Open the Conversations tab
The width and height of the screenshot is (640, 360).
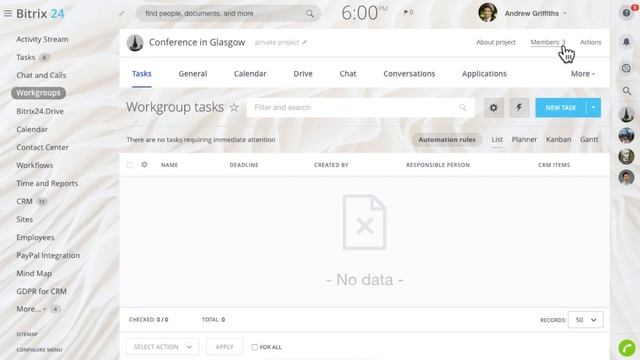[409, 74]
